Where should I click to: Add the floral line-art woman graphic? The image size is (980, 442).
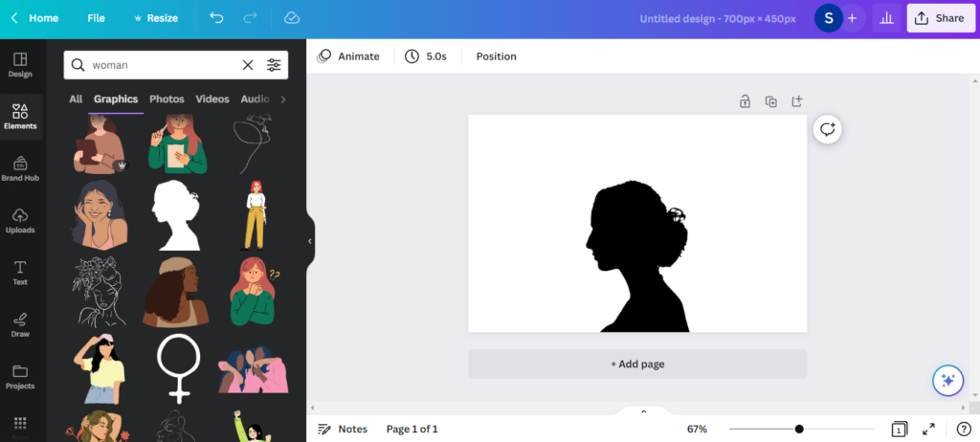coord(100,291)
